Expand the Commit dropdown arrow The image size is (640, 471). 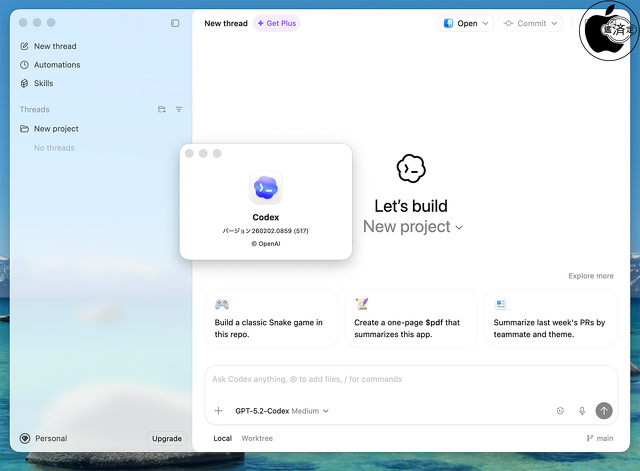pos(554,23)
